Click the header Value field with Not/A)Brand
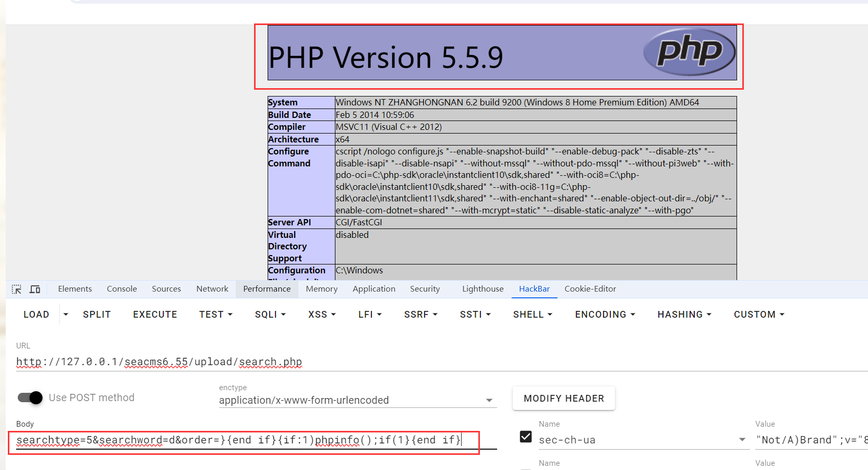The image size is (868, 470). tap(812, 440)
